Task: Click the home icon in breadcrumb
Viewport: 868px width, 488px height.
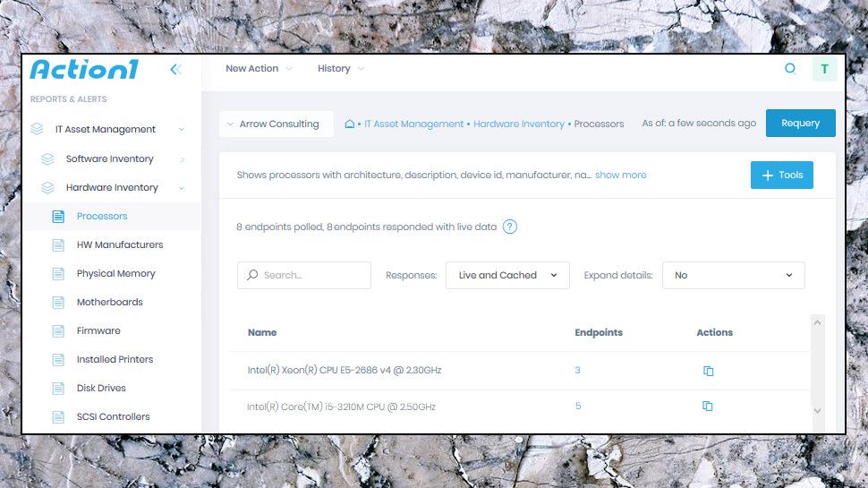Action: click(349, 124)
